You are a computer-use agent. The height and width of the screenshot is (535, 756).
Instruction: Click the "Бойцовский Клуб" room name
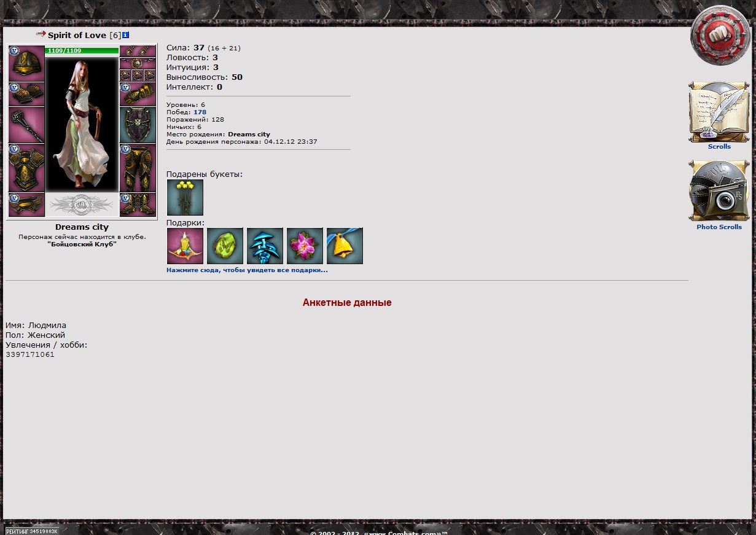point(82,244)
